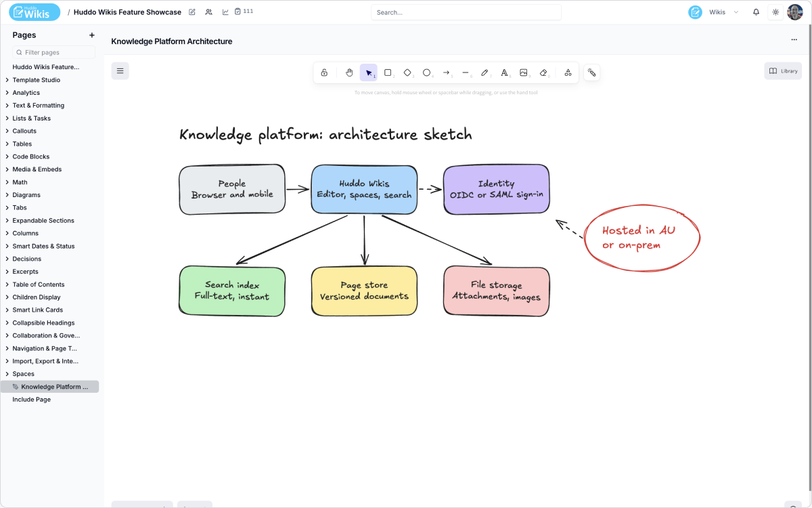Expand the Callouts tree item
Screen dimensions: 812x508
[x=7, y=131]
